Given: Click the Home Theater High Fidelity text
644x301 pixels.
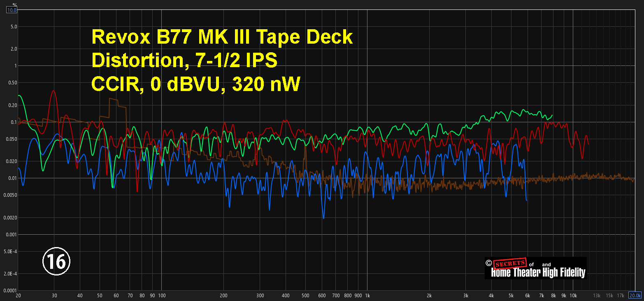Looking at the screenshot, I should tap(538, 272).
